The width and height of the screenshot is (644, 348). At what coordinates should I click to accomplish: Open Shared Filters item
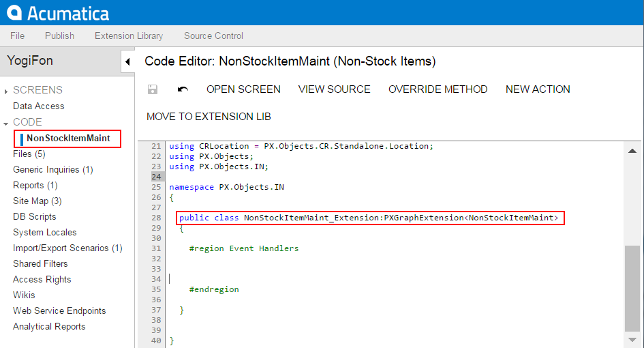pyautogui.click(x=40, y=263)
